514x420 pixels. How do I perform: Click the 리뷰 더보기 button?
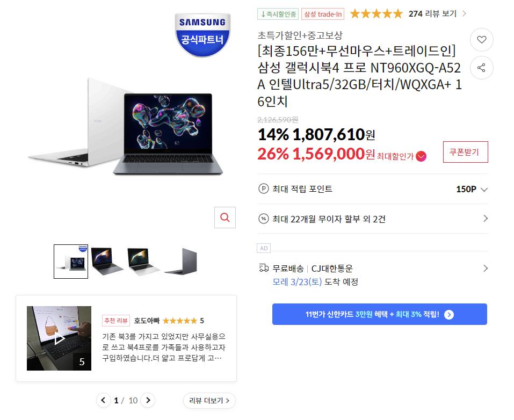[209, 400]
